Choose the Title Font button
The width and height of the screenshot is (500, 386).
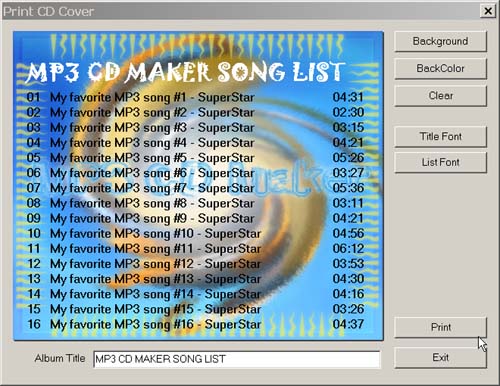[x=440, y=137]
